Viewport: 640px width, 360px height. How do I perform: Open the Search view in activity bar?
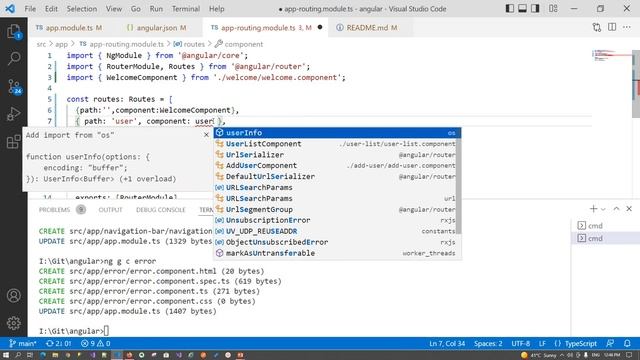click(13, 59)
